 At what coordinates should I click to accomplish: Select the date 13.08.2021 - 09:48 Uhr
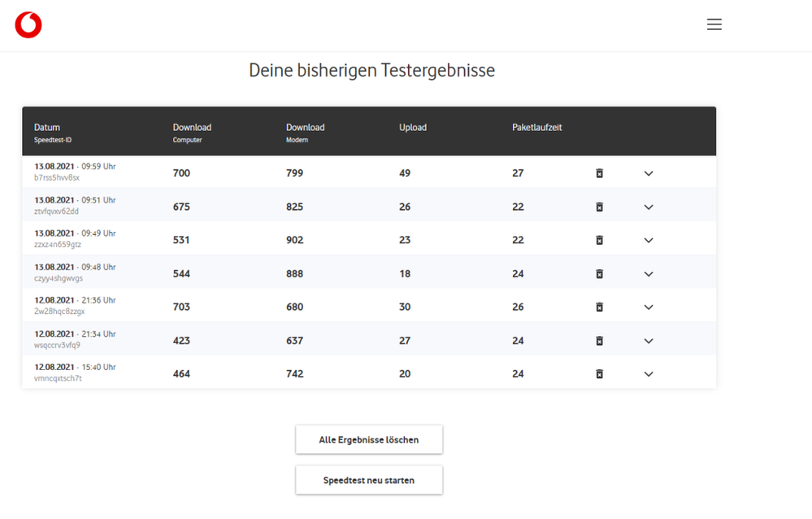coord(75,267)
